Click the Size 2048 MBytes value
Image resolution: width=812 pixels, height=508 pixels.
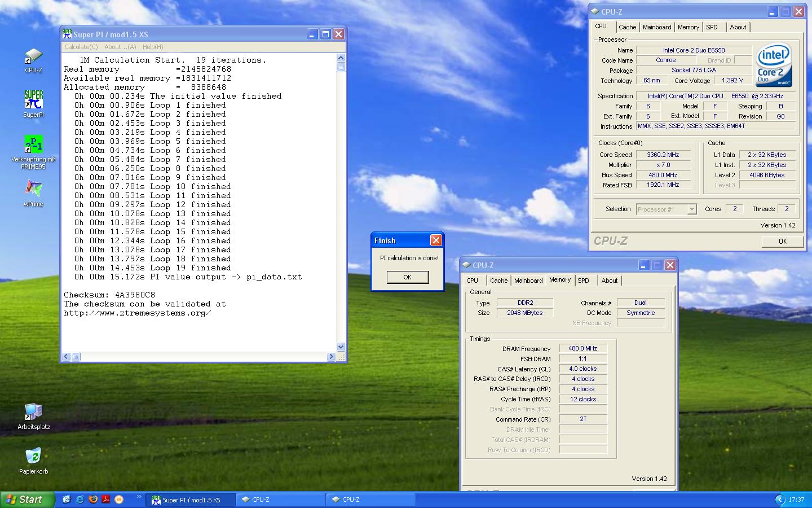tap(525, 313)
